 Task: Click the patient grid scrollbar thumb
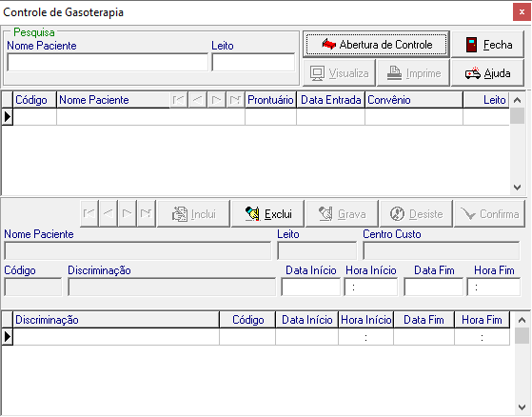517,116
